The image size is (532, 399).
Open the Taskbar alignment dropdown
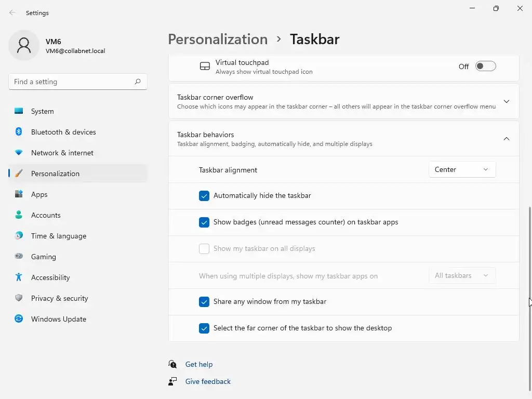click(x=462, y=170)
